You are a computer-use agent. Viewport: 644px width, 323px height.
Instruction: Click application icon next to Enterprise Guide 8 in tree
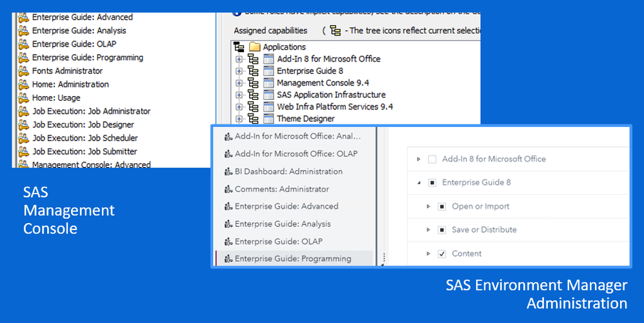point(268,71)
